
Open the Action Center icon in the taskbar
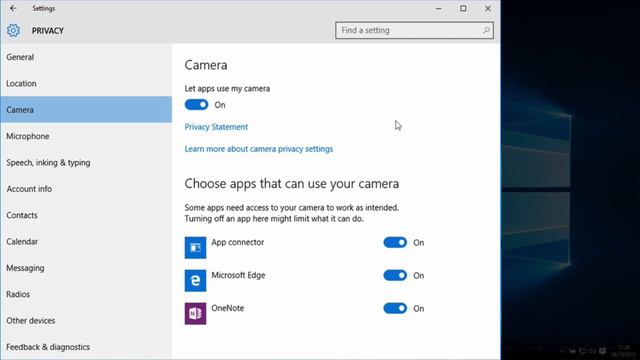tap(602, 351)
